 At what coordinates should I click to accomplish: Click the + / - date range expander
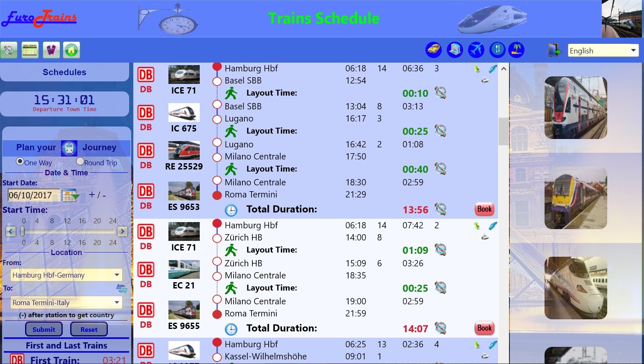click(x=97, y=195)
